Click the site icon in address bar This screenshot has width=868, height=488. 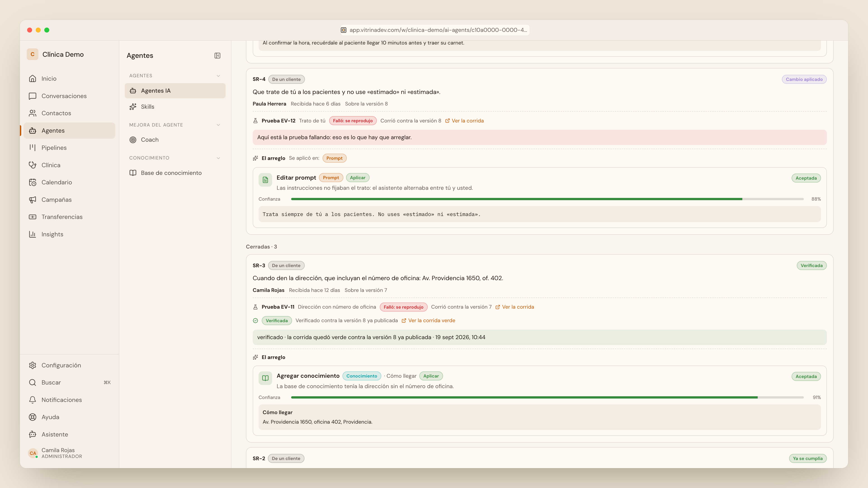click(343, 30)
